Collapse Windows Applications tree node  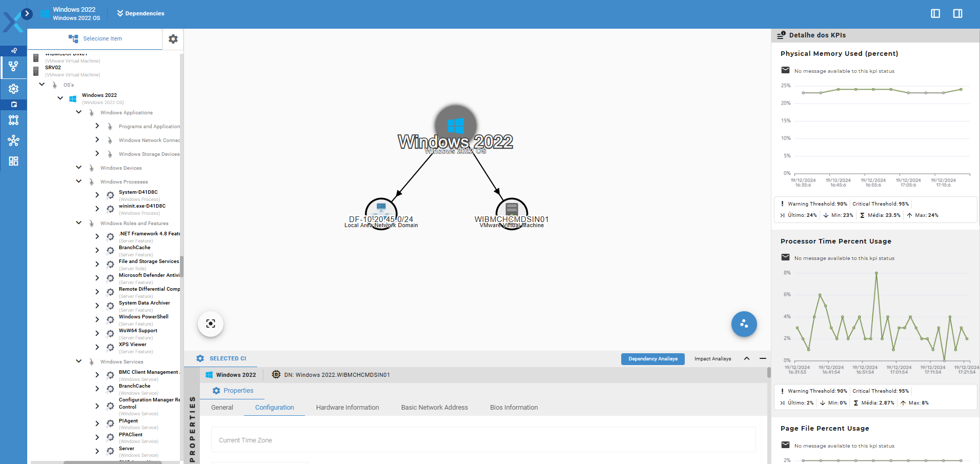(79, 112)
